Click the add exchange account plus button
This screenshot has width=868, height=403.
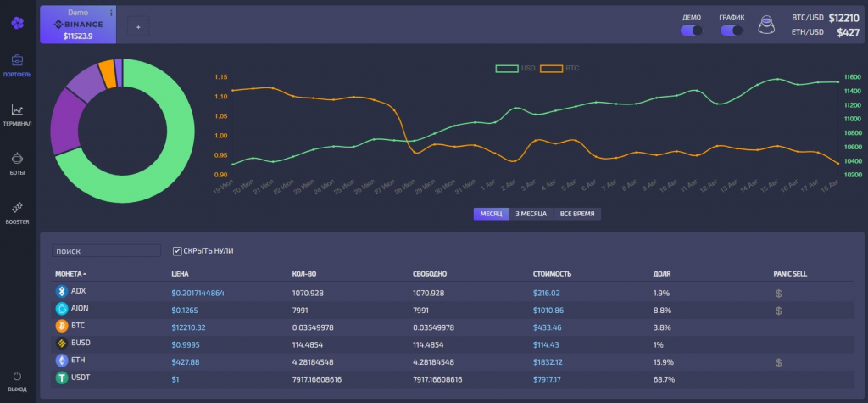(x=139, y=26)
